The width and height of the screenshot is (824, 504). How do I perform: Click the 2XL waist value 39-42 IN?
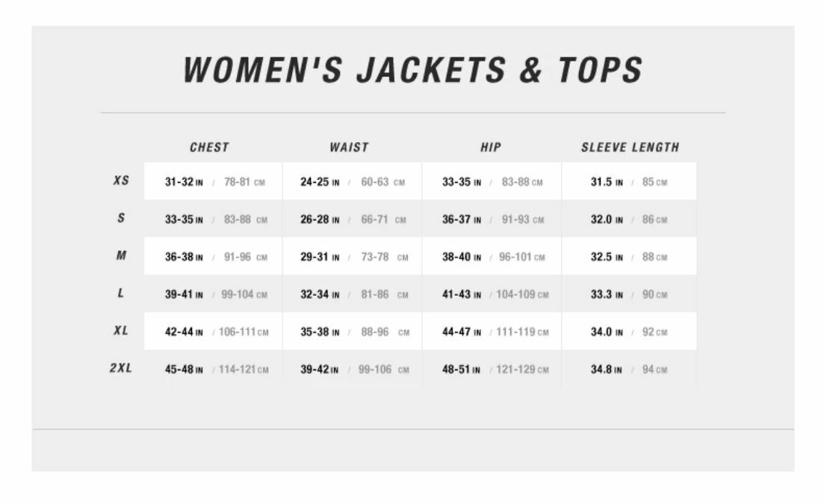pyautogui.click(x=320, y=370)
